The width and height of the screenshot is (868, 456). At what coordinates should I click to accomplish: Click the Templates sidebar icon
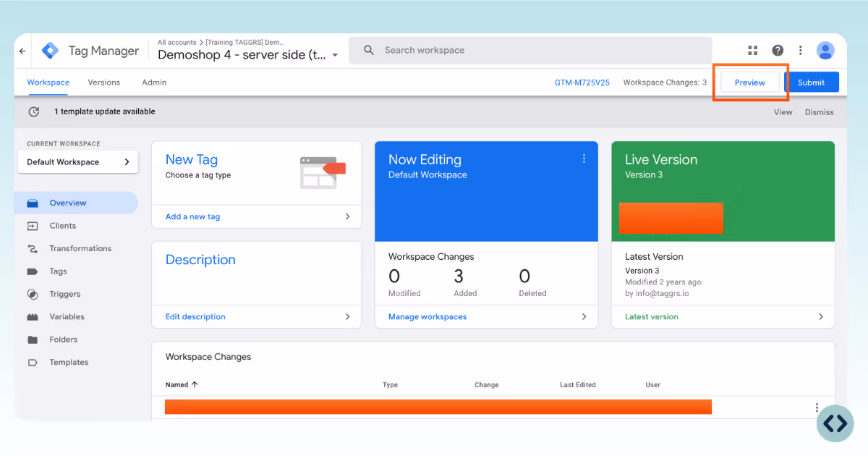pyautogui.click(x=33, y=362)
